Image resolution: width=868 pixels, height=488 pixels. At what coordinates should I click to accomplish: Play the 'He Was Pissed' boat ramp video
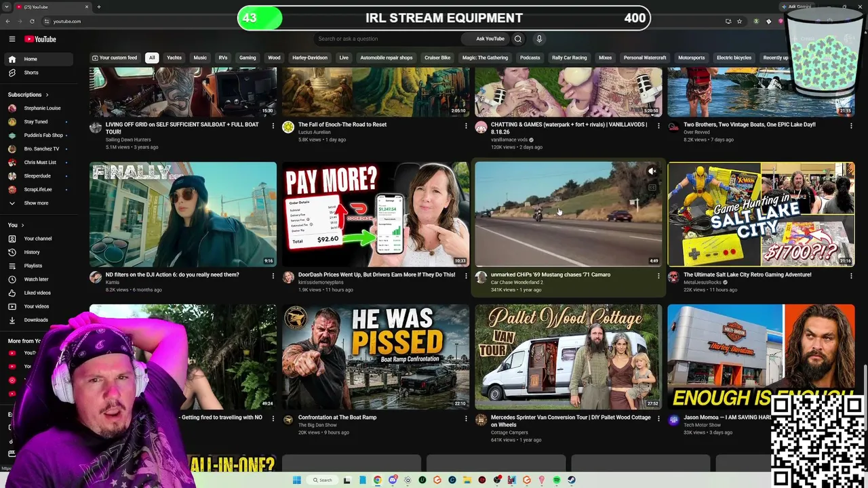pos(376,357)
